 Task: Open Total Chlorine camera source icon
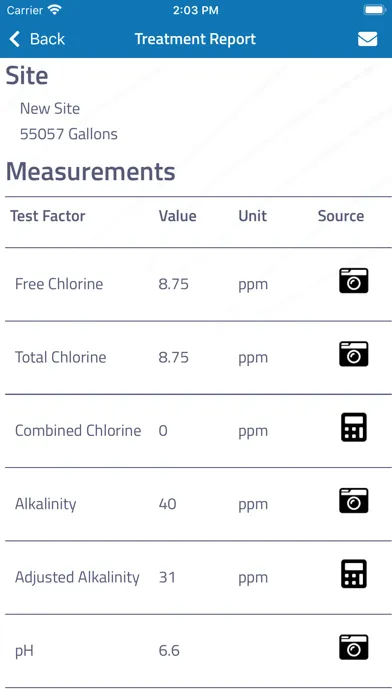click(x=354, y=354)
